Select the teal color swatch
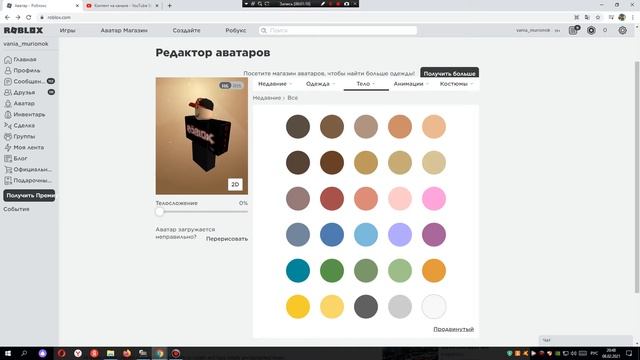The height and width of the screenshot is (360, 640). pos(298,271)
